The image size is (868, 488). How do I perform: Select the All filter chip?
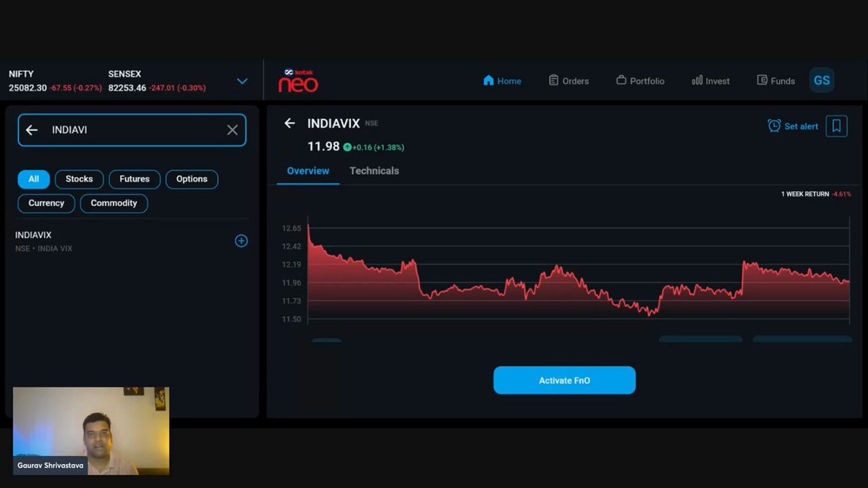33,179
